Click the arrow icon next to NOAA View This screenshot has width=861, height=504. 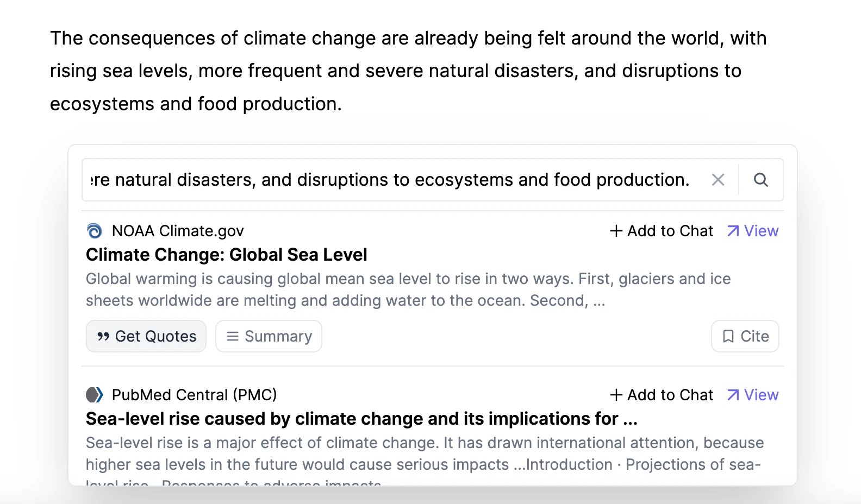733,231
